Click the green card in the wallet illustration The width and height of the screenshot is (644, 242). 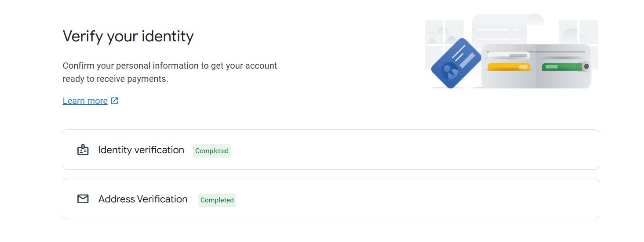(x=562, y=67)
